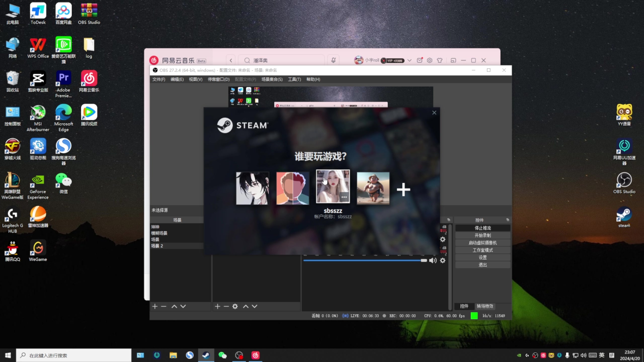Screen dimensions: 644x362
Task: Open 剪映专业版 desktop shortcut
Action: (x=38, y=81)
